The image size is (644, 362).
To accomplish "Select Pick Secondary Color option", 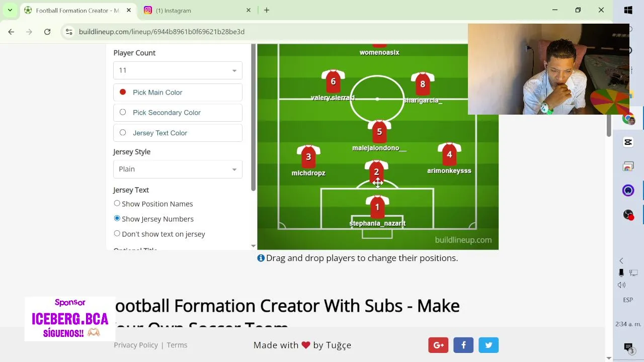I will 178,113.
